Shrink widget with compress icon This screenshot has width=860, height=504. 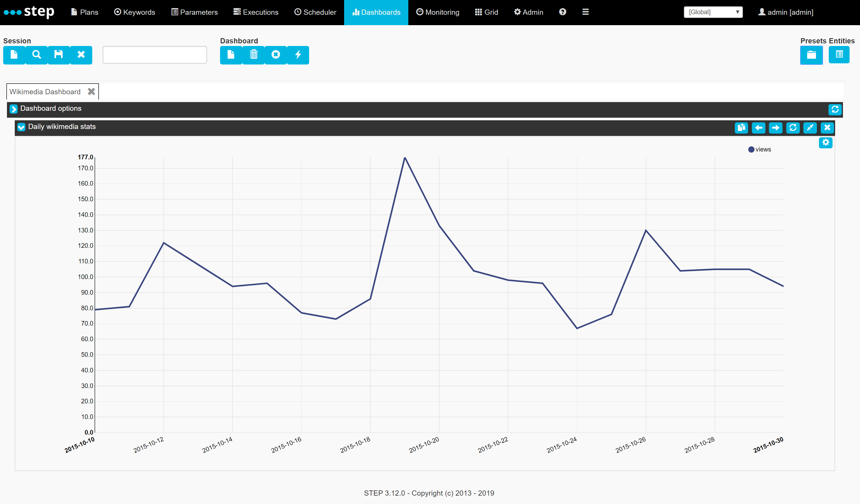pos(810,128)
